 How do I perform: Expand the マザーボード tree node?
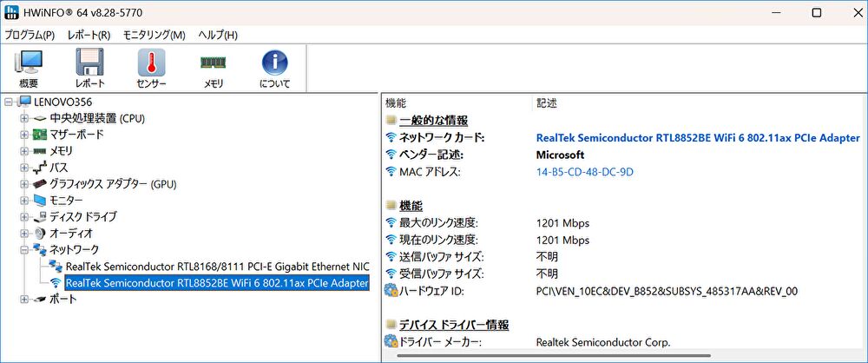pyautogui.click(x=24, y=135)
